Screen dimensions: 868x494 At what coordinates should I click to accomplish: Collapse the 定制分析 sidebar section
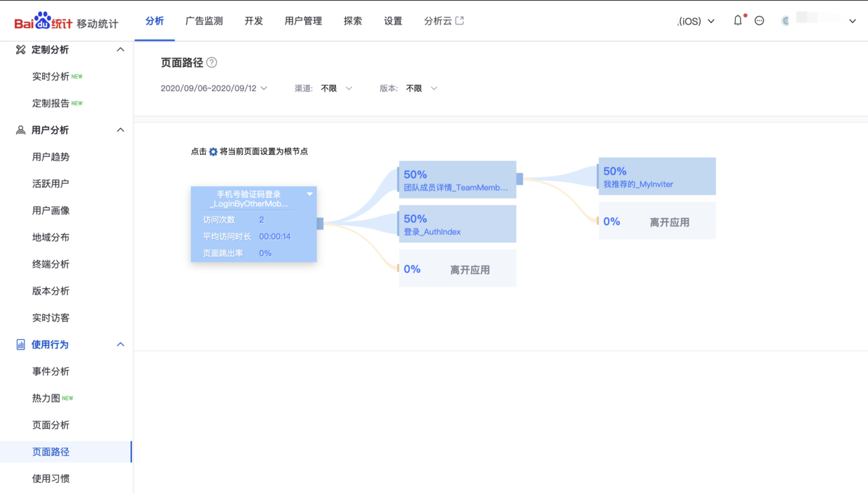tap(120, 50)
